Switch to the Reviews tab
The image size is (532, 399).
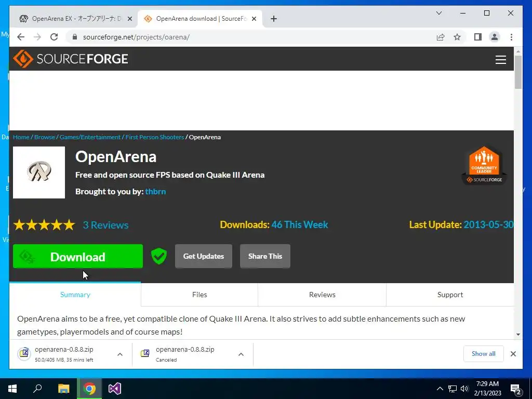(x=322, y=295)
